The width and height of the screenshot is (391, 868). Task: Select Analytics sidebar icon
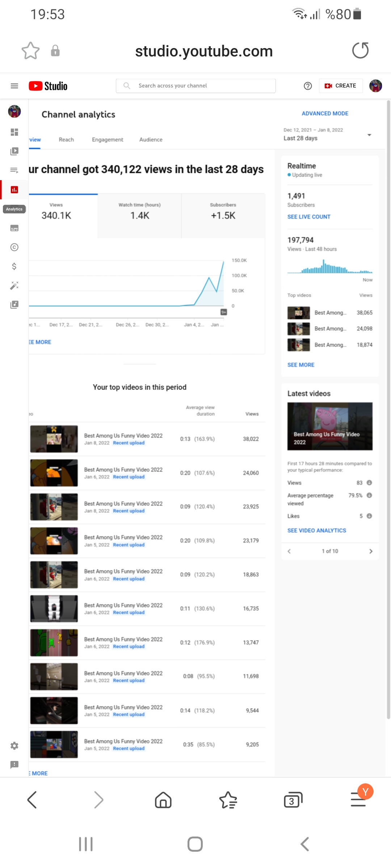click(x=14, y=190)
